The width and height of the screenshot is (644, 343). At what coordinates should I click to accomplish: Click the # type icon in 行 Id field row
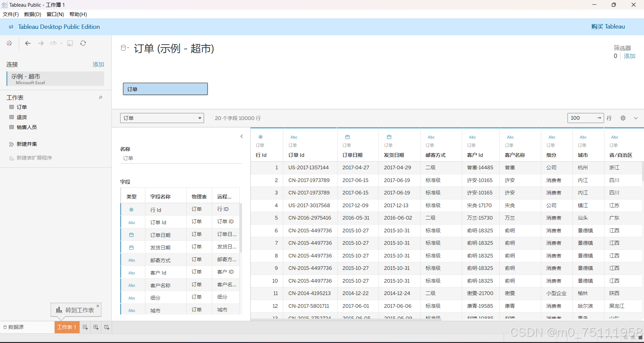132,210
